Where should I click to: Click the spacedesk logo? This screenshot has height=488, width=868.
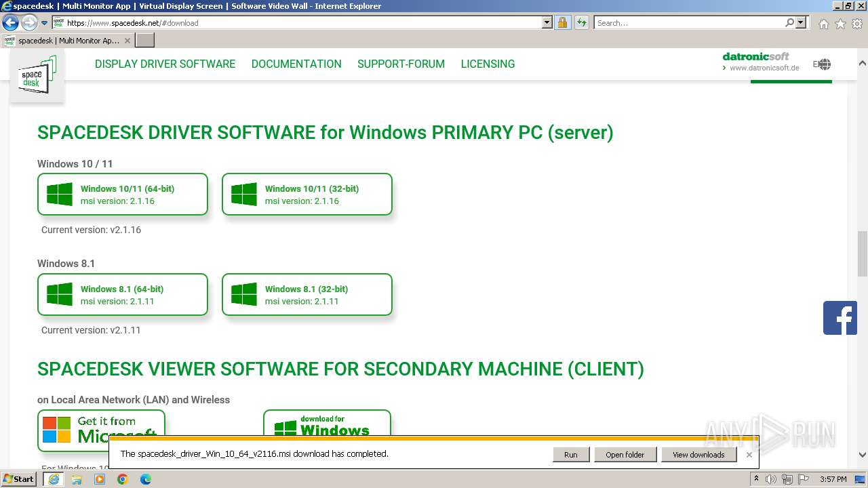pyautogui.click(x=37, y=76)
